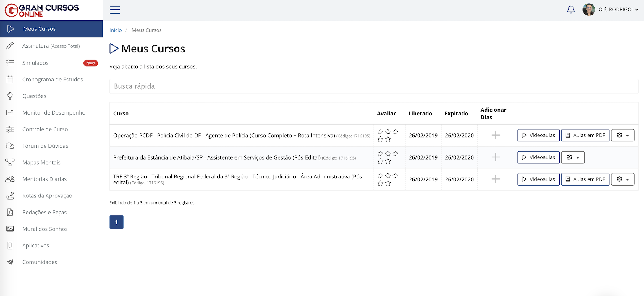Open Aulas em PDF for TRF 3ª Região
The width and height of the screenshot is (644, 296).
585,179
